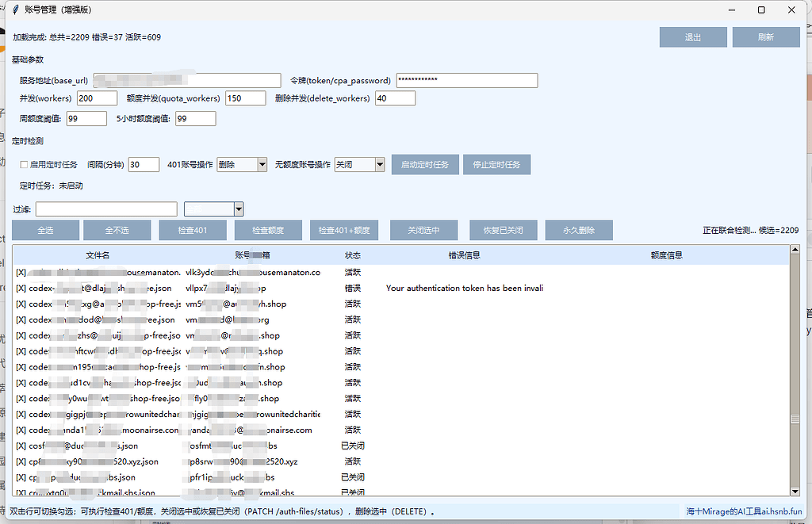Focus the 过滤 text field

(106, 209)
